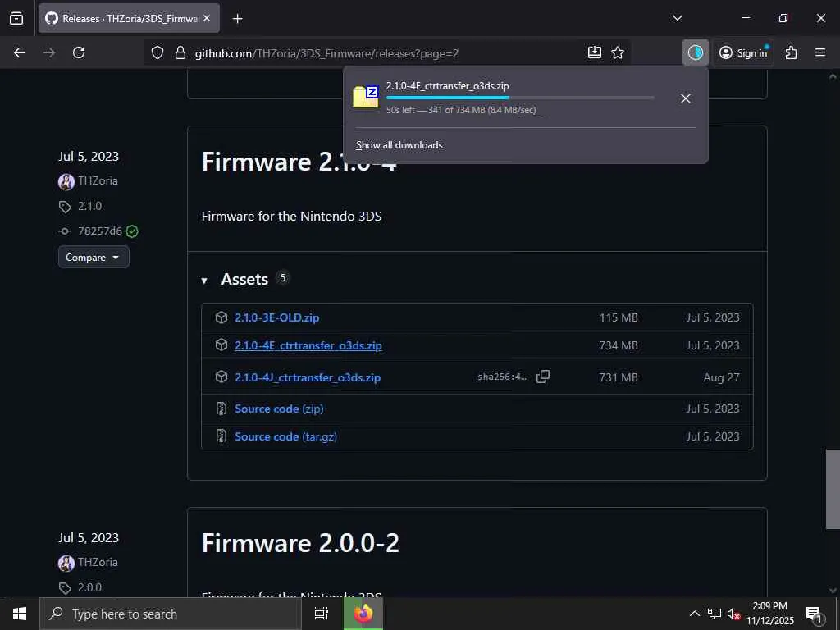Click the page vertical scrollbar thumb
The height and width of the screenshot is (630, 840).
click(x=833, y=489)
